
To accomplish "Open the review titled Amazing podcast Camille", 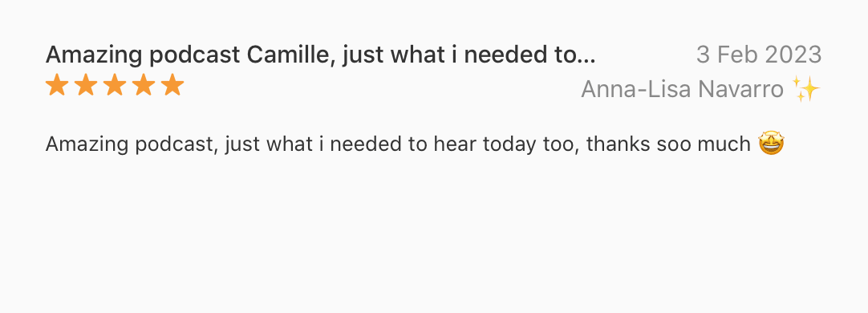I will pyautogui.click(x=321, y=55).
